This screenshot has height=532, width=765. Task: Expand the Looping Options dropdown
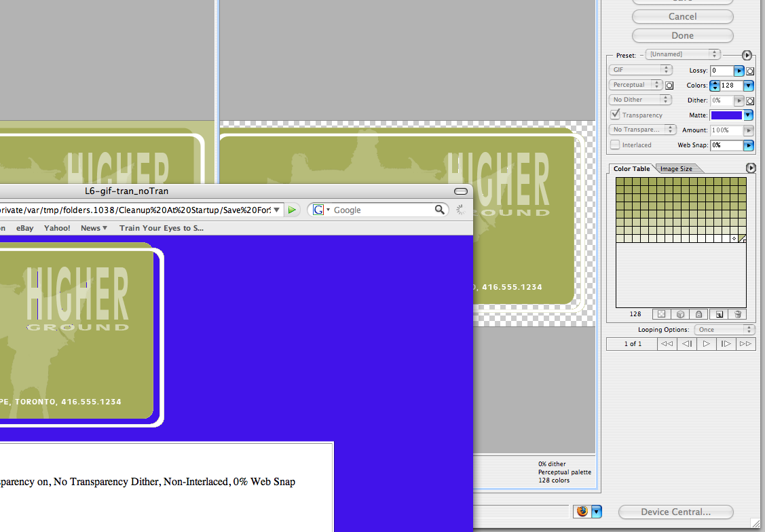(x=724, y=330)
